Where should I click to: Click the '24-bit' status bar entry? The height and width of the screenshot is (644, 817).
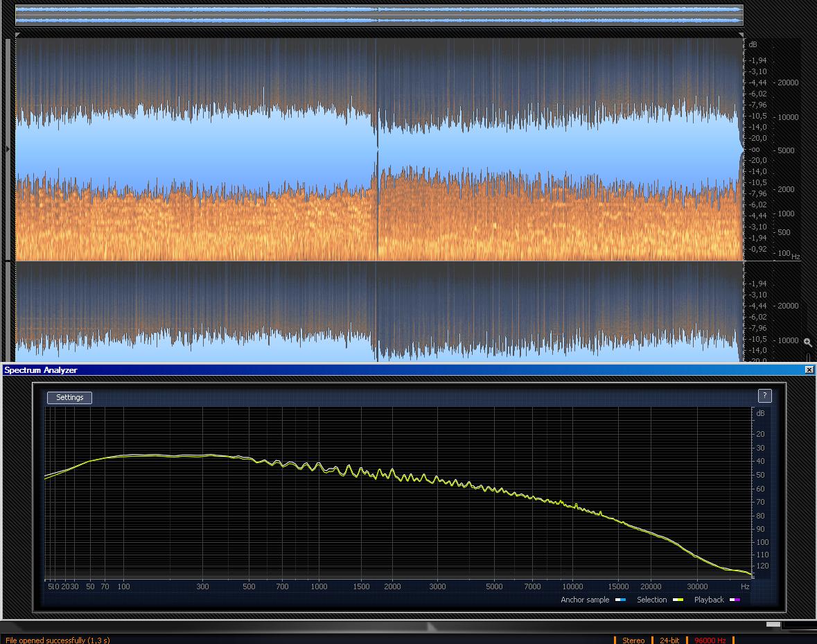point(669,641)
